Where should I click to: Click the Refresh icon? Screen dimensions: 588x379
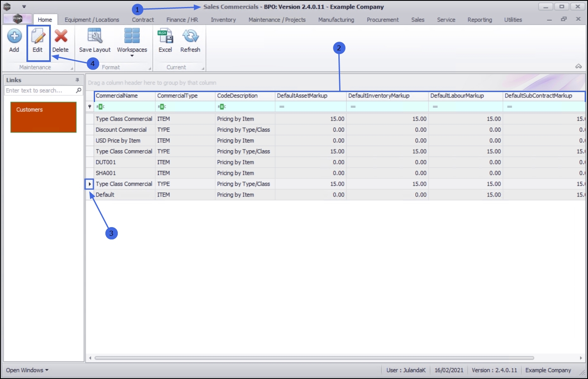pos(190,36)
